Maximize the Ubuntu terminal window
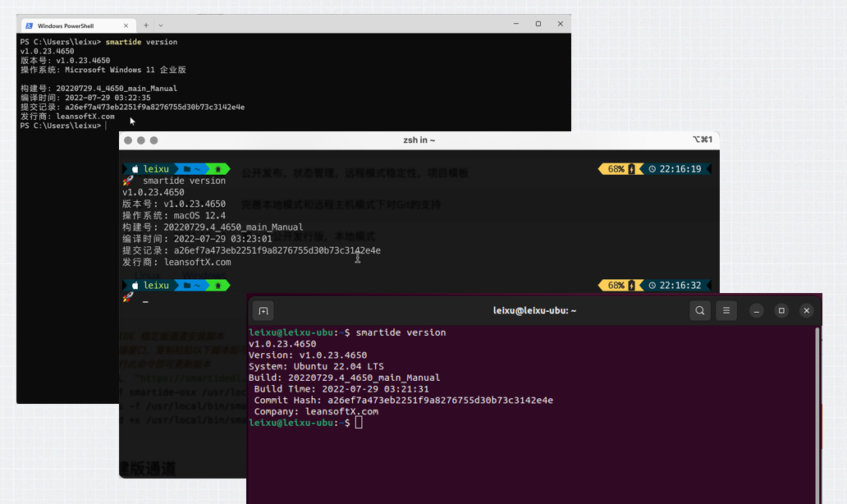The width and height of the screenshot is (847, 504). 781,310
